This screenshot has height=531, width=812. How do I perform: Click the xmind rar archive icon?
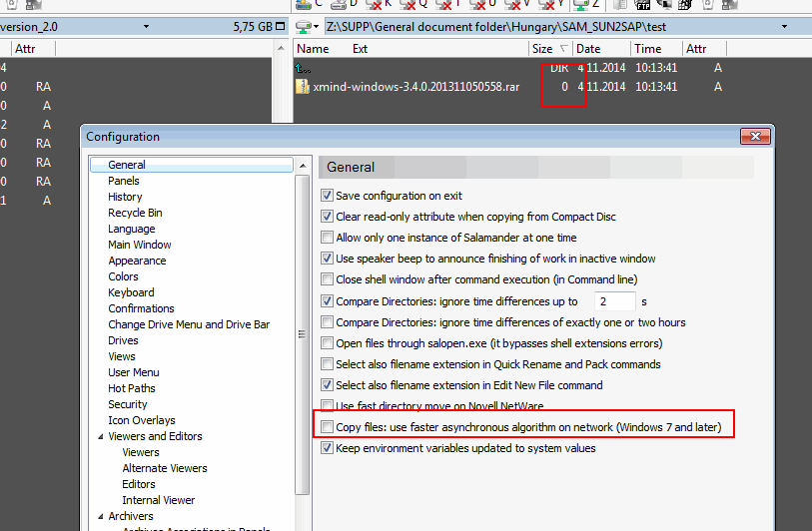coord(303,87)
